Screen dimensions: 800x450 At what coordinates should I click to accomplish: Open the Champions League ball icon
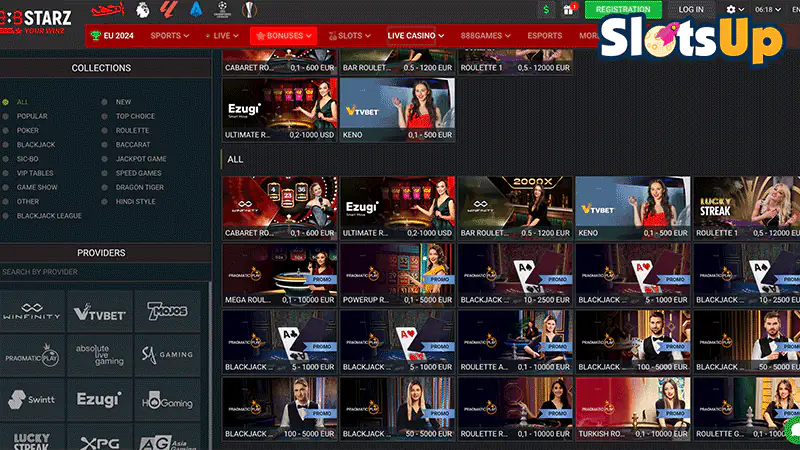click(222, 9)
